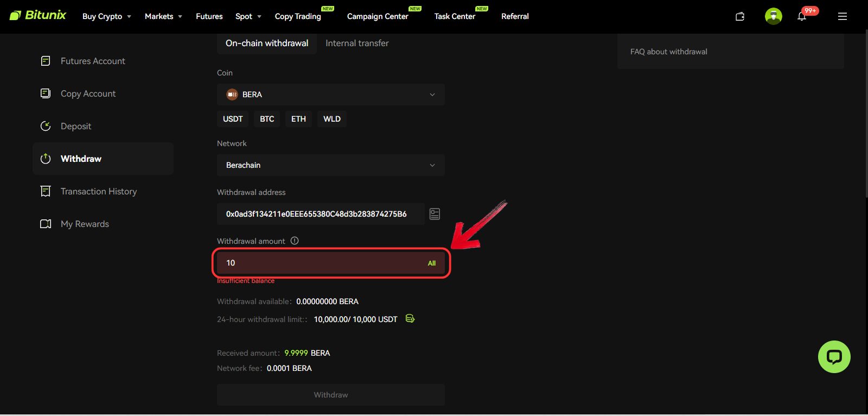Click the 0.0001 BERA network fee
The width and height of the screenshot is (868, 416).
tap(289, 368)
